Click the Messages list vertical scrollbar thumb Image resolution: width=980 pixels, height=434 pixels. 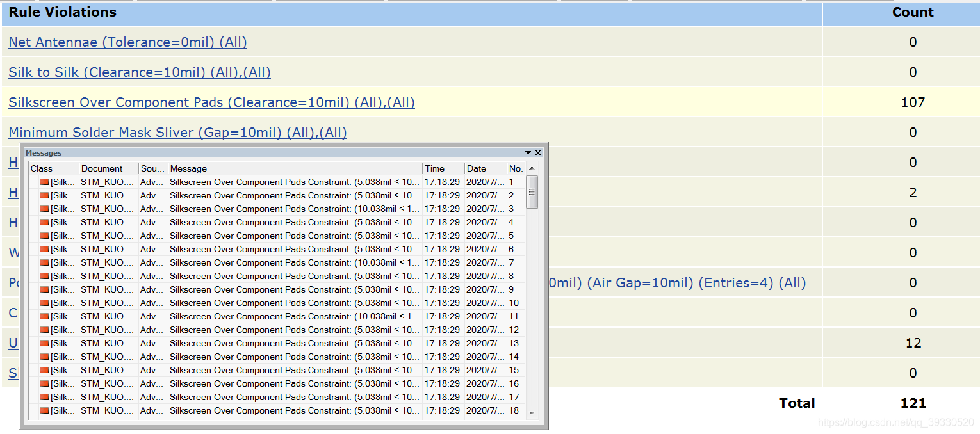(532, 191)
